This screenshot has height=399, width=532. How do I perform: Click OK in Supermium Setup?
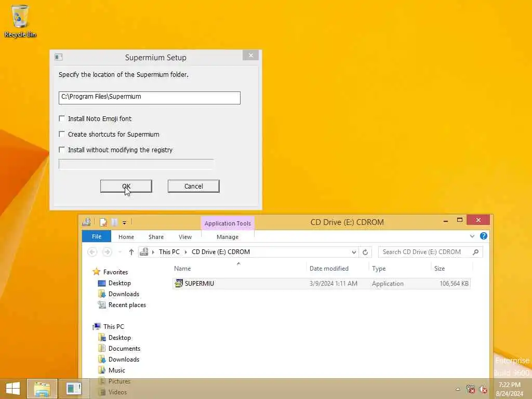pos(126,187)
